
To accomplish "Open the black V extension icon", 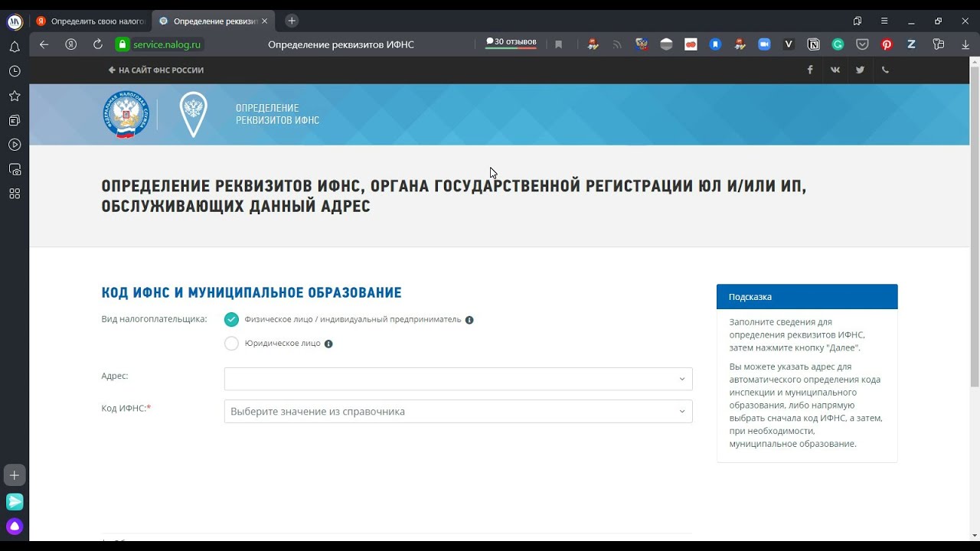I will tap(789, 44).
